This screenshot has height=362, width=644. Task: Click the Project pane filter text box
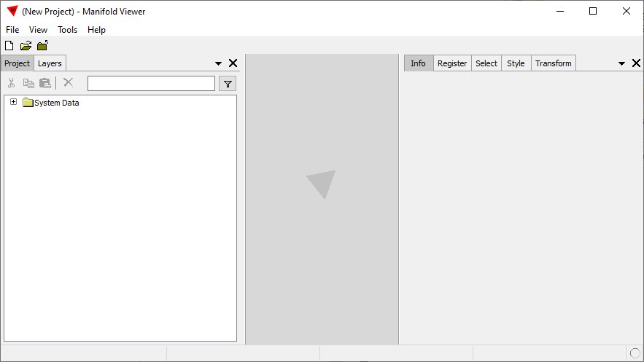151,84
